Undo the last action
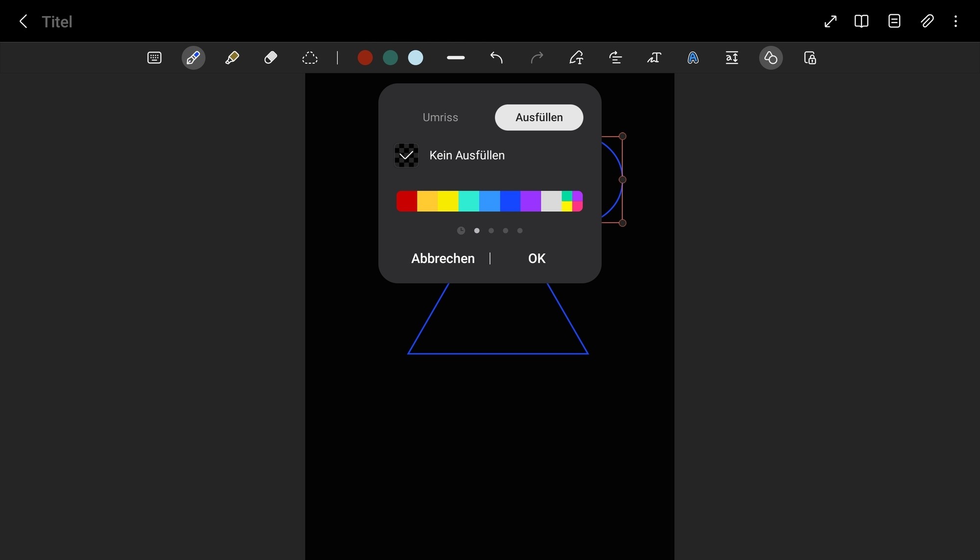 496,58
